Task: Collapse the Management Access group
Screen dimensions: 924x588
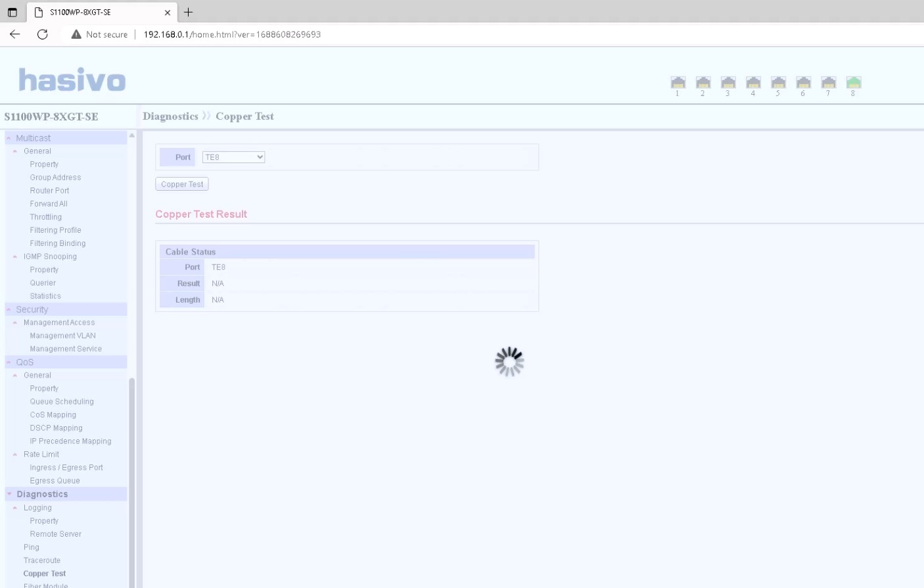Action: pos(15,323)
